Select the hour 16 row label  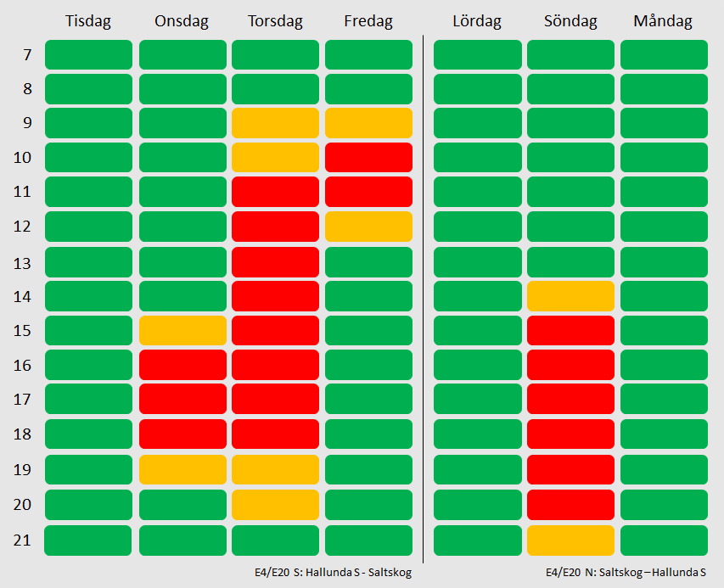(x=22, y=365)
